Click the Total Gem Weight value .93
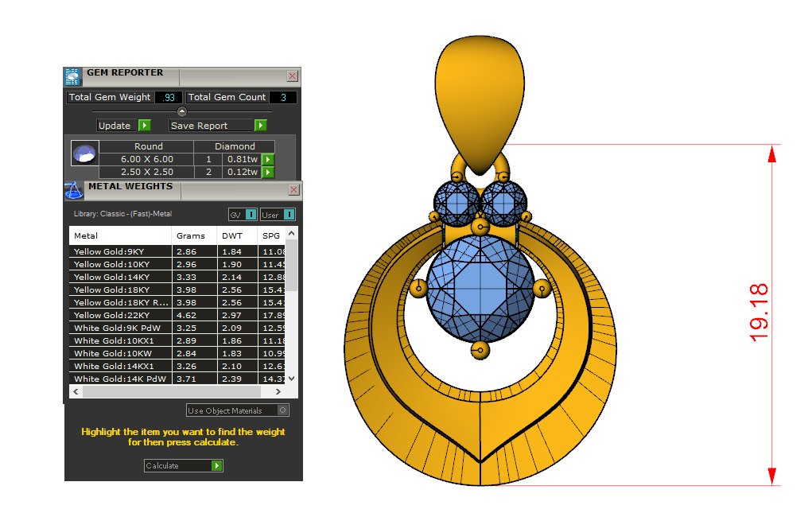The height and width of the screenshot is (513, 812). coord(169,97)
